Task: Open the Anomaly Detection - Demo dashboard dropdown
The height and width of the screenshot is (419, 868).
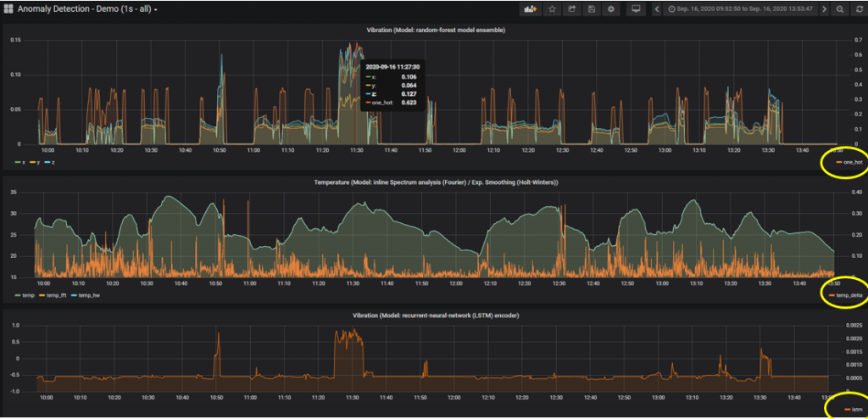Action: coord(87,8)
